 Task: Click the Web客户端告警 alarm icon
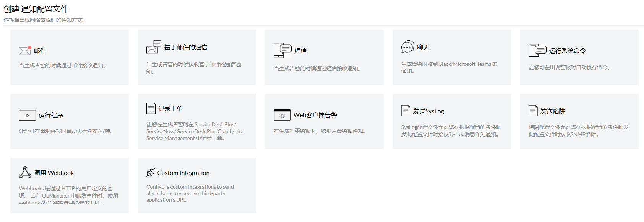click(282, 115)
